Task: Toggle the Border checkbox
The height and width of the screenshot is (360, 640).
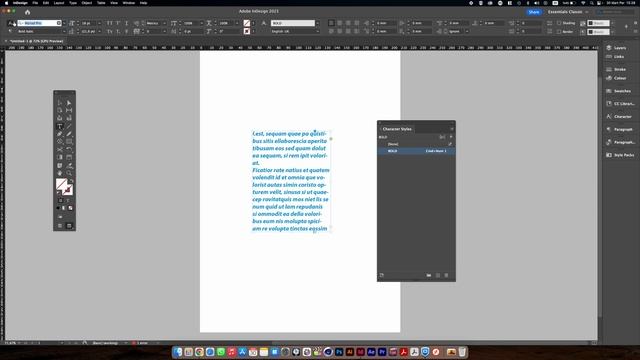Action: [560, 31]
